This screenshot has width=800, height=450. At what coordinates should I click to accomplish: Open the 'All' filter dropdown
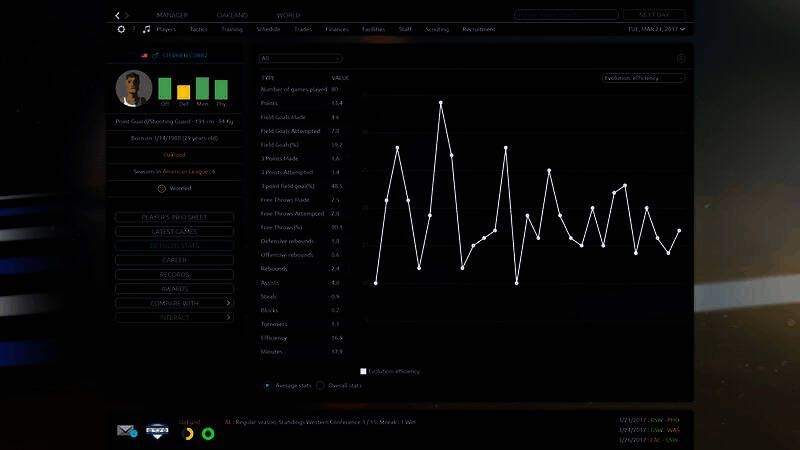tap(300, 58)
